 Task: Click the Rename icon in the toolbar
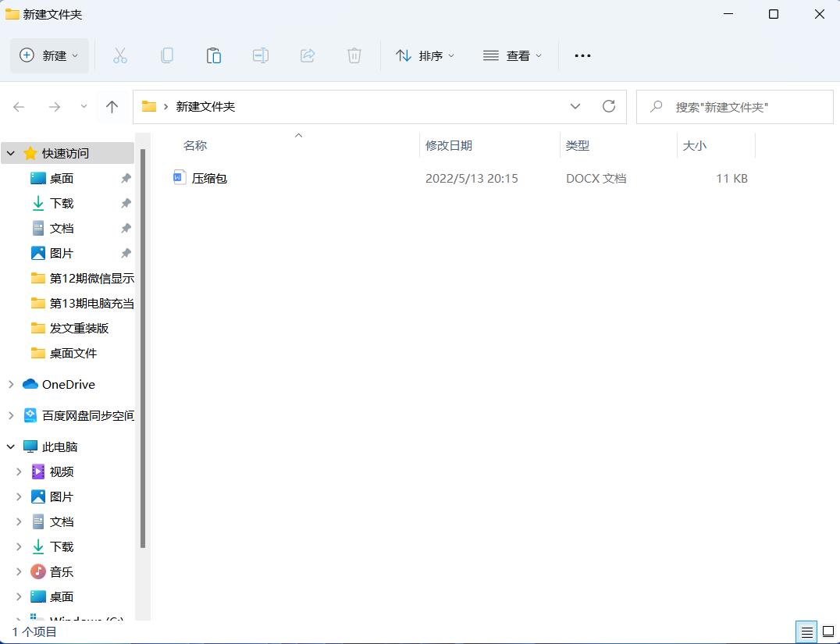[261, 55]
